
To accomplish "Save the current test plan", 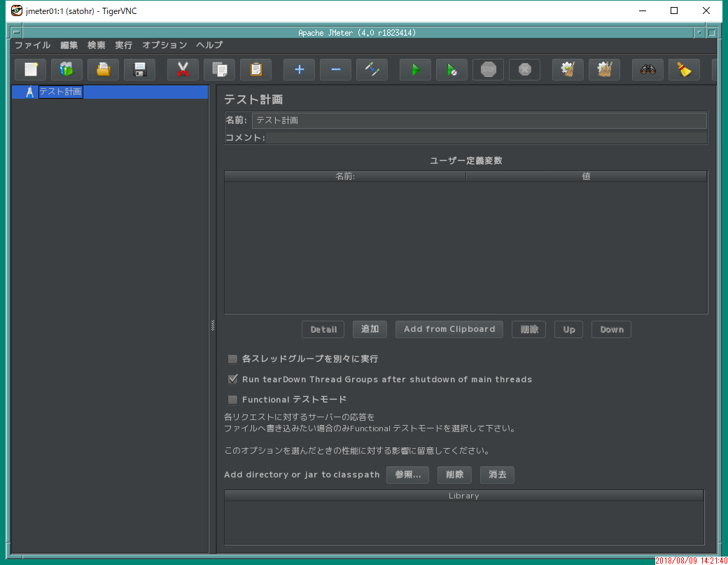I will pos(139,69).
